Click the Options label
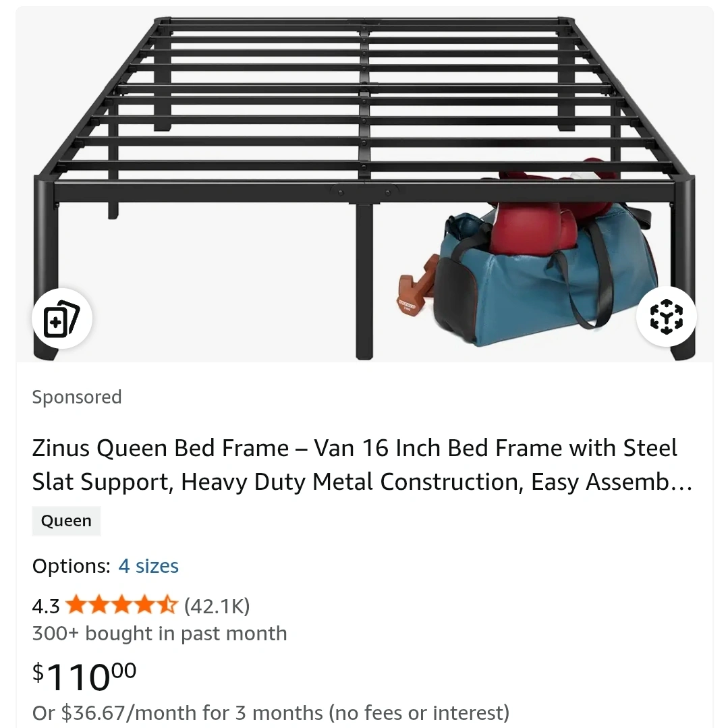This screenshot has width=728, height=728. point(72,566)
